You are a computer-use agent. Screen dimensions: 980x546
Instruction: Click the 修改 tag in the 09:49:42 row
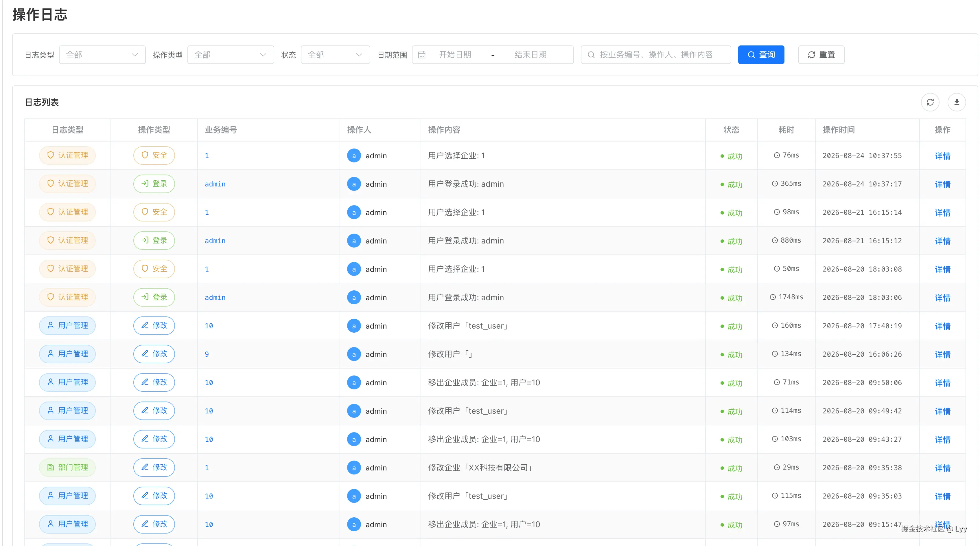pos(154,411)
